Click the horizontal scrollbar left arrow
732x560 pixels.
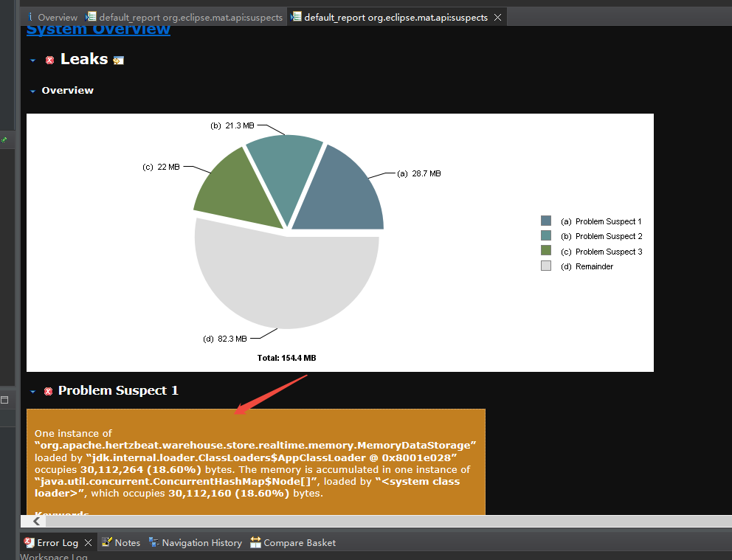pos(36,522)
